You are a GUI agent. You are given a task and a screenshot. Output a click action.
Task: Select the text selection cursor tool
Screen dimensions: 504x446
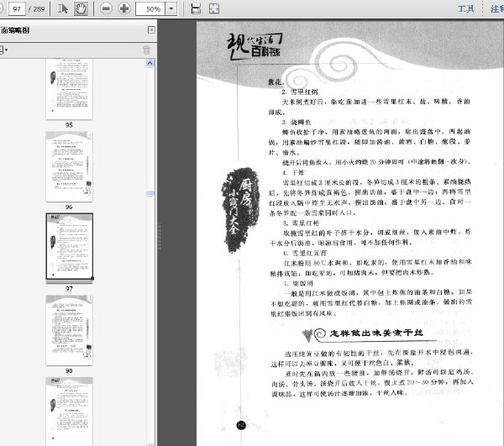(62, 8)
